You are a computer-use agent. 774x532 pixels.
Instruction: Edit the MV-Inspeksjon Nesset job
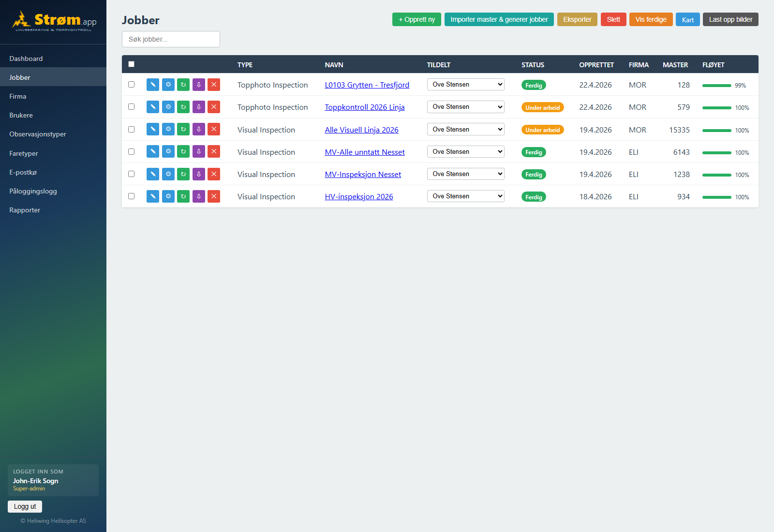point(153,174)
